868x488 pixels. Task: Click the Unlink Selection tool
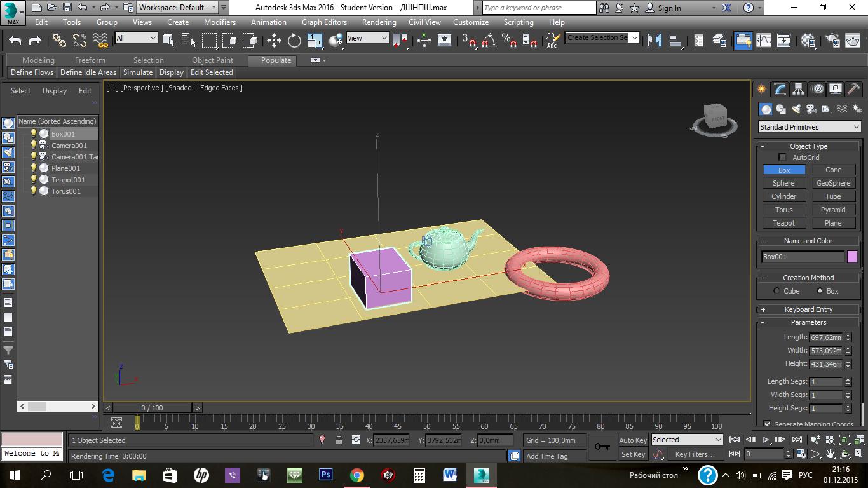tap(79, 40)
